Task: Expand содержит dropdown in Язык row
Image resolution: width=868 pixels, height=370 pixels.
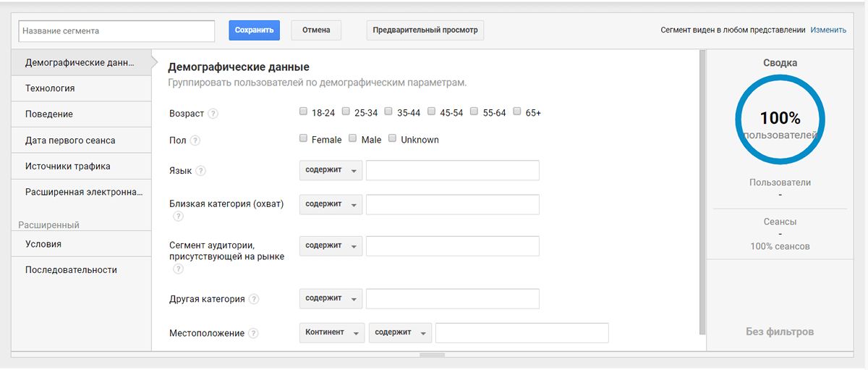Action: click(331, 170)
